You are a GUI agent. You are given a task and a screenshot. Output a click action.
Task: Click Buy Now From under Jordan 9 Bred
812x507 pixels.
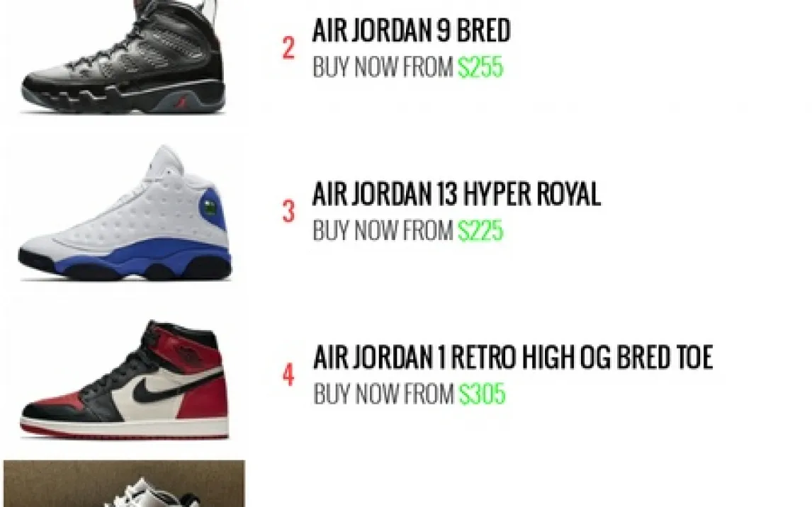[x=383, y=67]
